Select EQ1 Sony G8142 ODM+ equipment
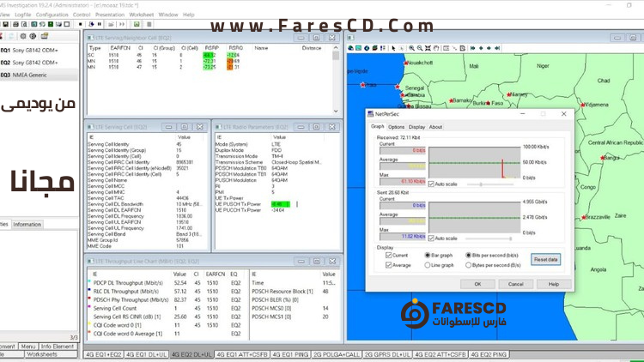The image size is (644, 362). 39,50
